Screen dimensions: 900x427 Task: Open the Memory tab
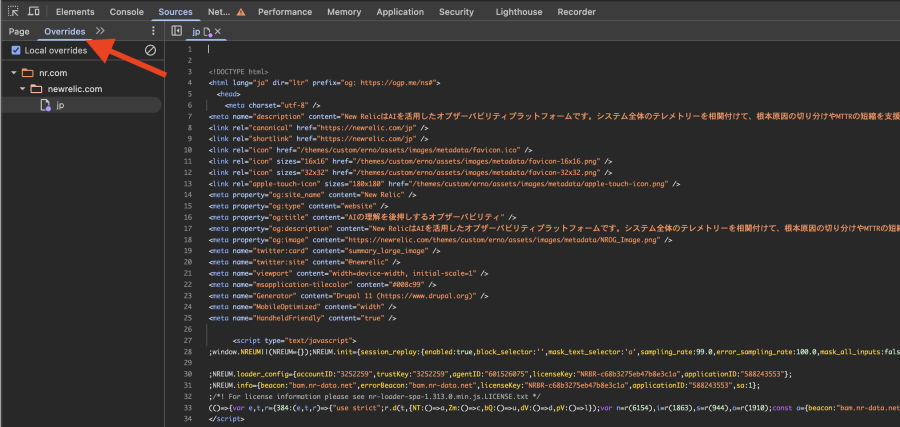click(x=344, y=12)
